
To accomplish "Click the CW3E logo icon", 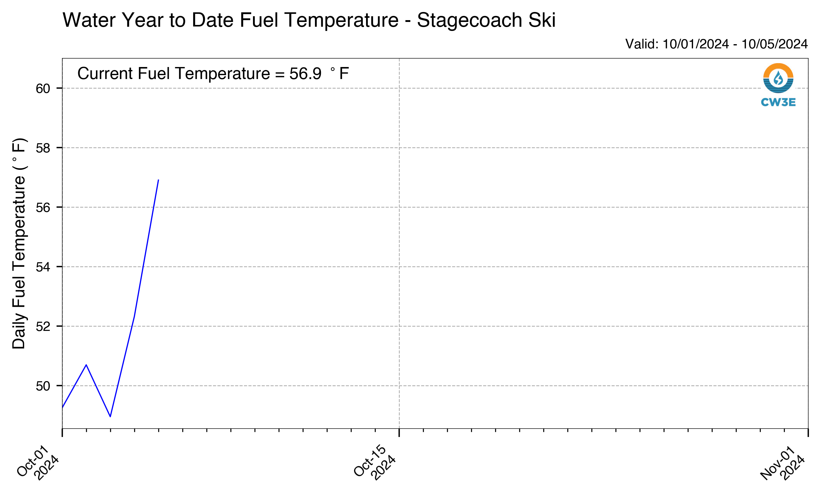I will (x=778, y=78).
